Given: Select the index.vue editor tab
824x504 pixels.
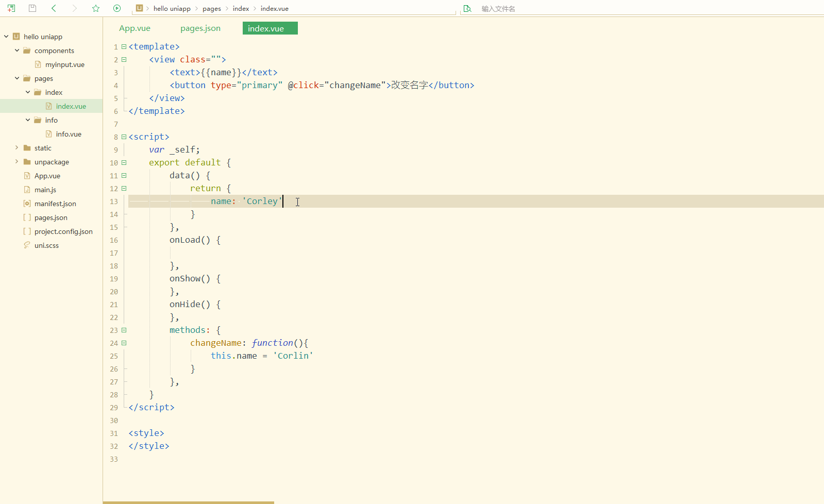Looking at the screenshot, I should (x=270, y=28).
